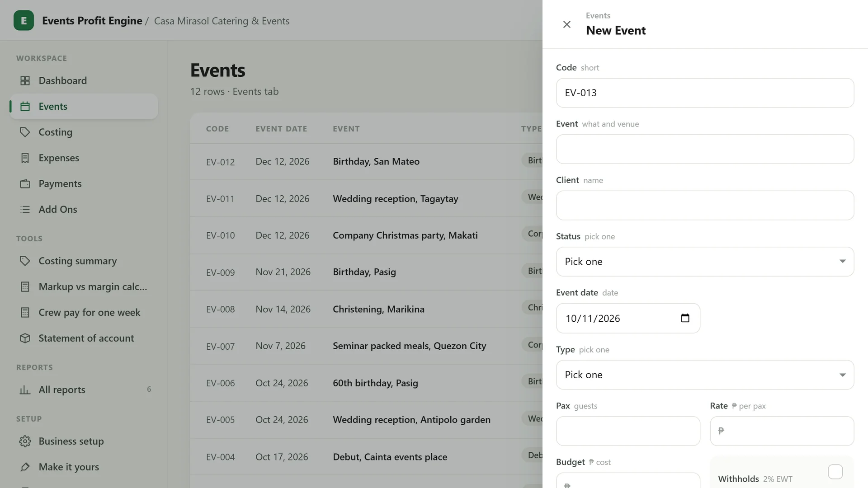Click the Costing summary tag icon

25,261
